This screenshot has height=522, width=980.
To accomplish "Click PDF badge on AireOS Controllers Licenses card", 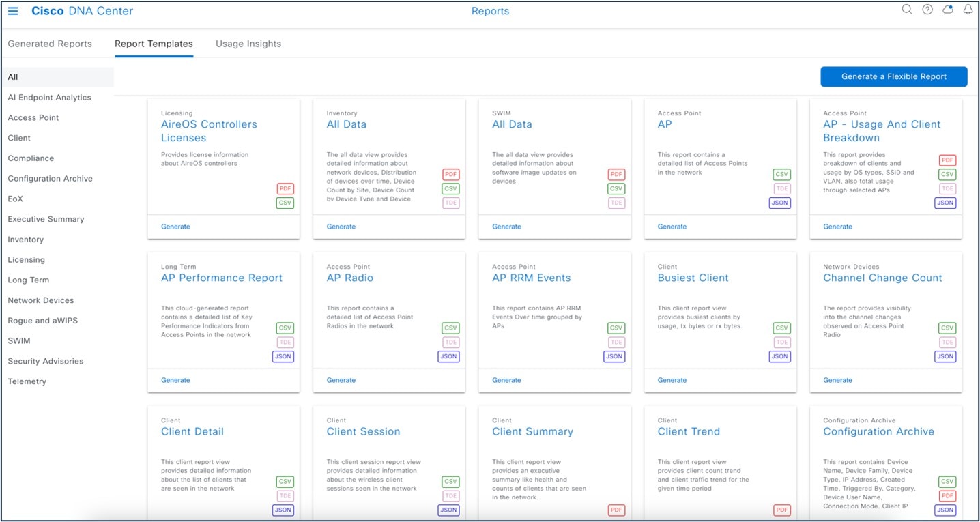I will click(285, 188).
